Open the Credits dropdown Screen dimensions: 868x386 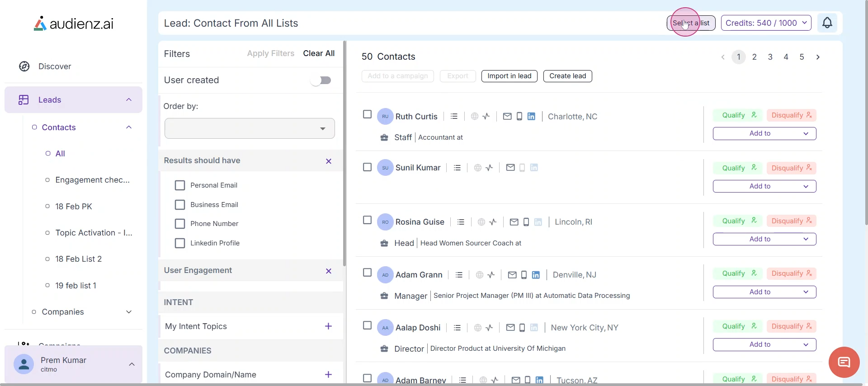(766, 23)
